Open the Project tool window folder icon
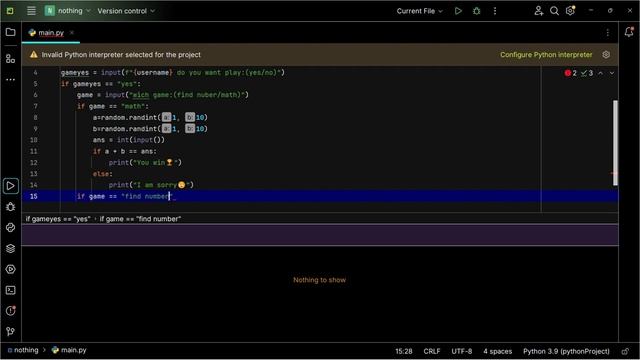640x360 pixels. click(x=11, y=32)
